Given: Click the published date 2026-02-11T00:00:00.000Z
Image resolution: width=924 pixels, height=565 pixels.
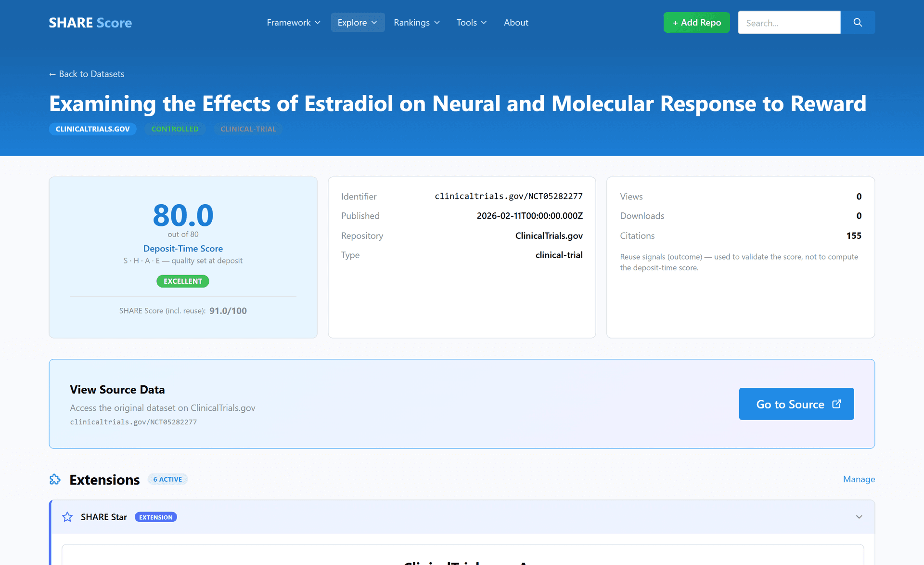Looking at the screenshot, I should pos(530,216).
